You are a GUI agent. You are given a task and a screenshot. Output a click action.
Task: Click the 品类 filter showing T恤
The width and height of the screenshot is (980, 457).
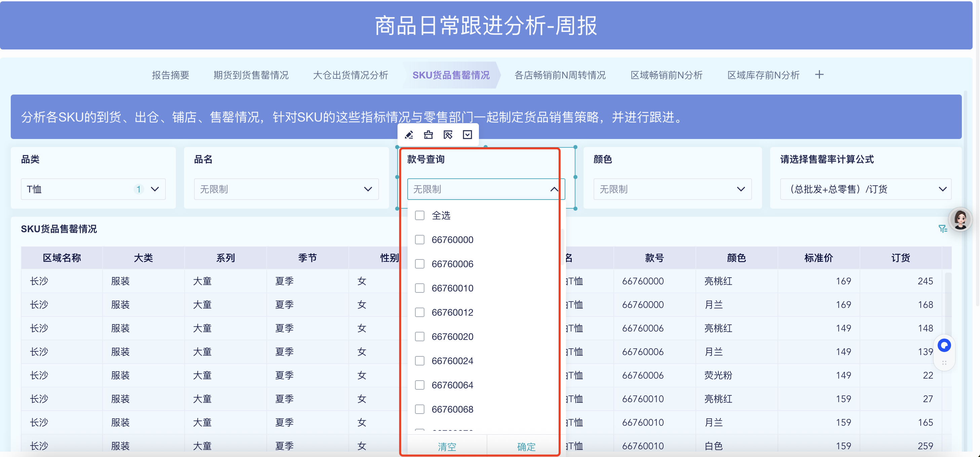tap(93, 189)
